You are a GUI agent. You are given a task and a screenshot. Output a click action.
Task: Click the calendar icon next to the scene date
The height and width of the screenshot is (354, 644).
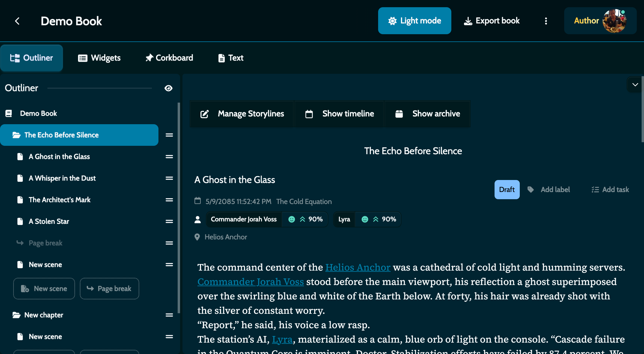coord(197,201)
